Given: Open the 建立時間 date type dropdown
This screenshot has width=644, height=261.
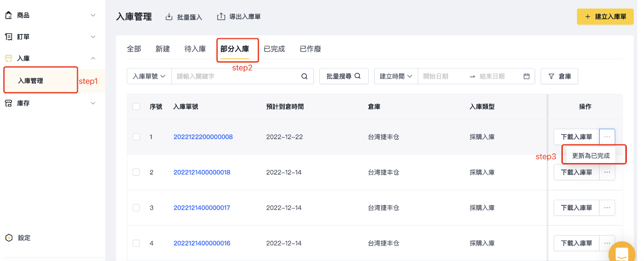Looking at the screenshot, I should (396, 77).
